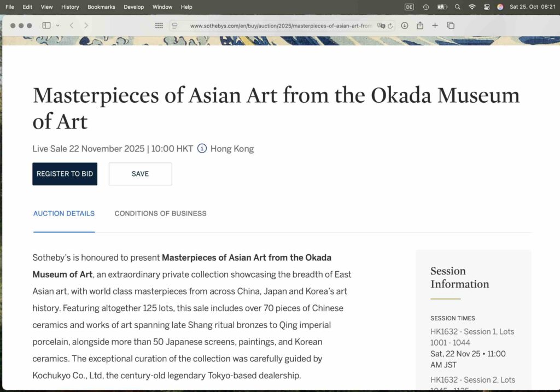The height and width of the screenshot is (392, 560).
Task: Go back to the previous page
Action: 72,26
